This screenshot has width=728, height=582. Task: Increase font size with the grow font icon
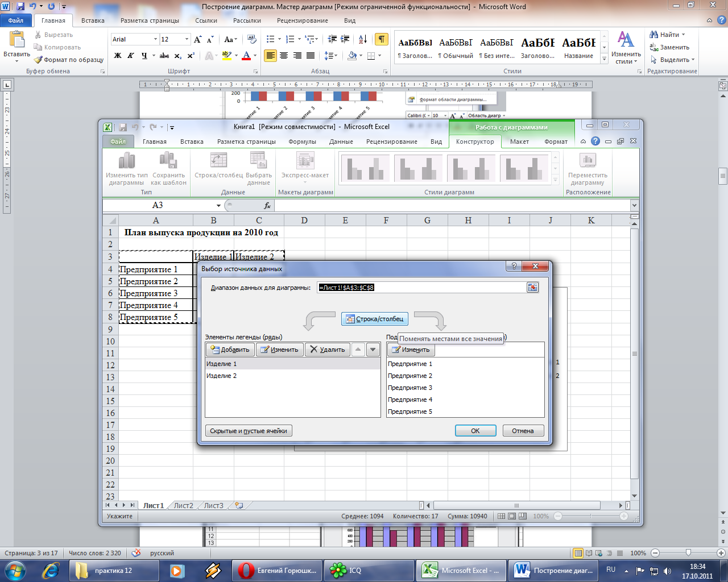coord(197,39)
